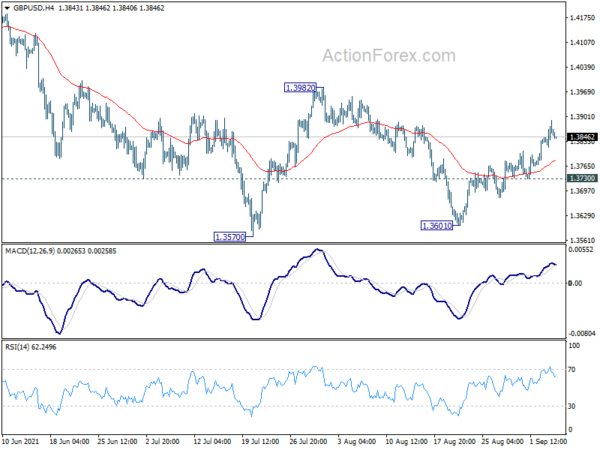Click the 1.35610 price axis value
Screen dimensions: 600x450
(583, 241)
